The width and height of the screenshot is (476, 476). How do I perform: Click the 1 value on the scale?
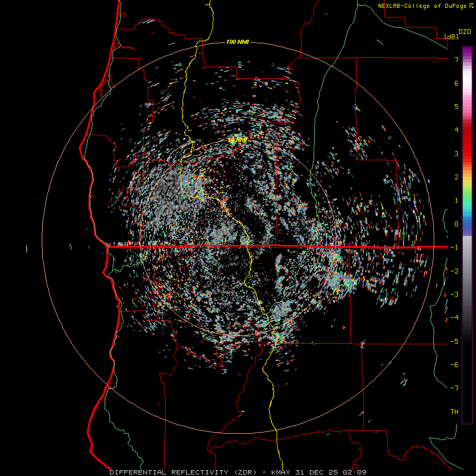coord(456,200)
